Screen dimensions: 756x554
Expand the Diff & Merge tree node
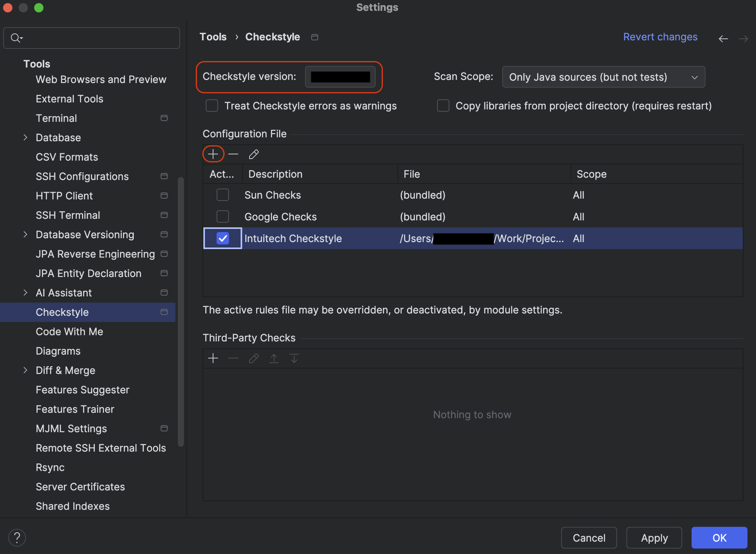(25, 370)
